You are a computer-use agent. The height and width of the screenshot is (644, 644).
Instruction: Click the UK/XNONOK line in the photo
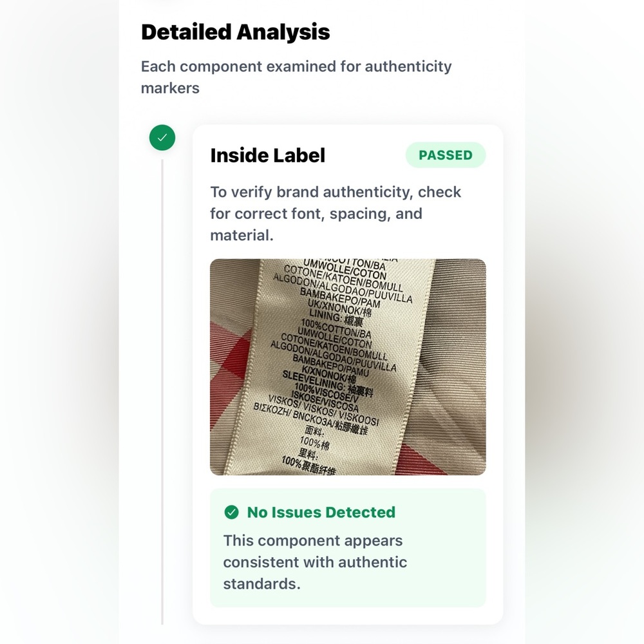point(339,307)
